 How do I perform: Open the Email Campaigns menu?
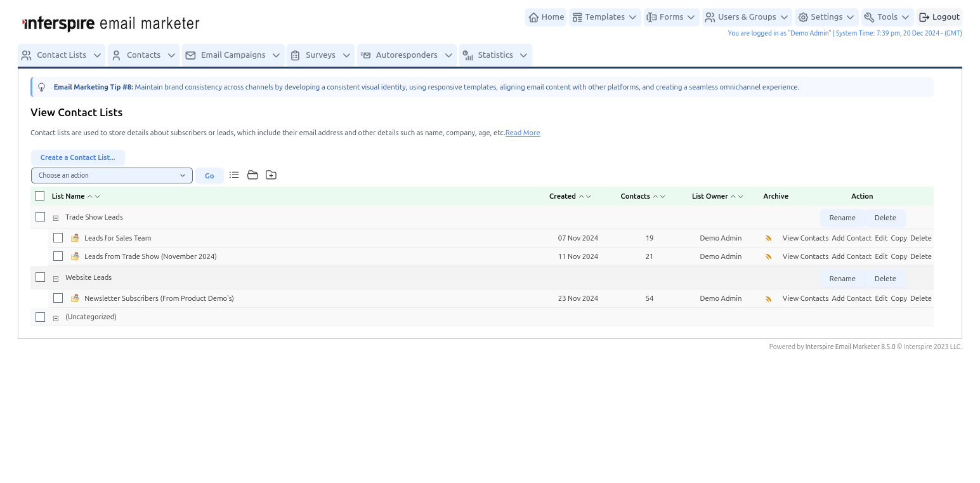pyautogui.click(x=233, y=55)
